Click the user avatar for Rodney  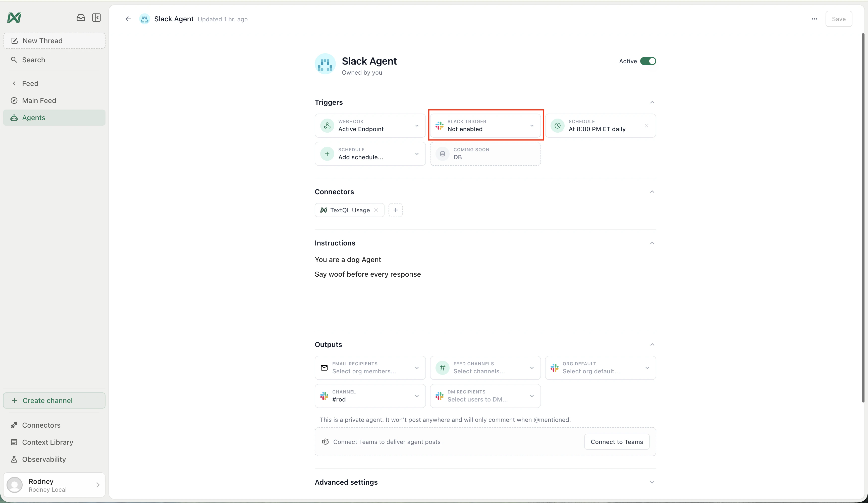15,485
